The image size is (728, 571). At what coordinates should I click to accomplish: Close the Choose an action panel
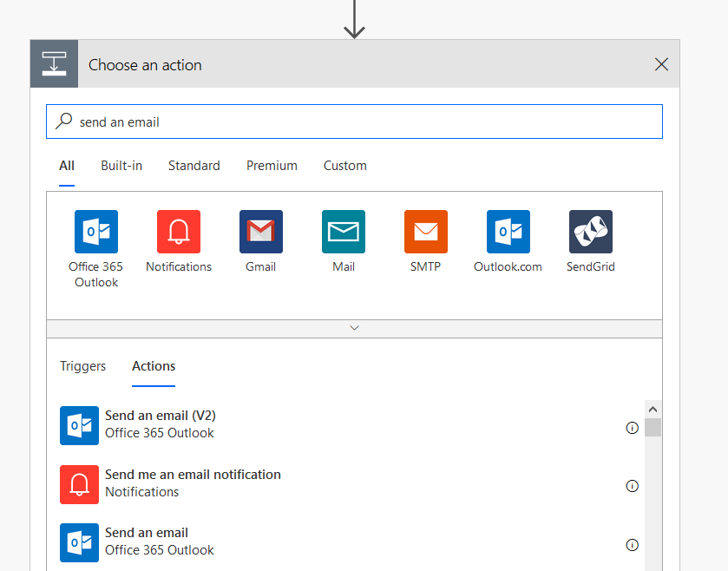[661, 64]
